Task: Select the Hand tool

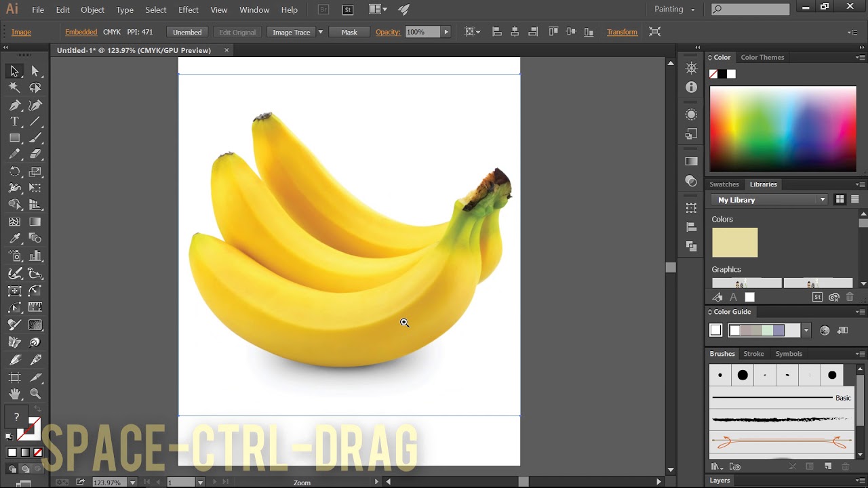Action: pyautogui.click(x=14, y=394)
